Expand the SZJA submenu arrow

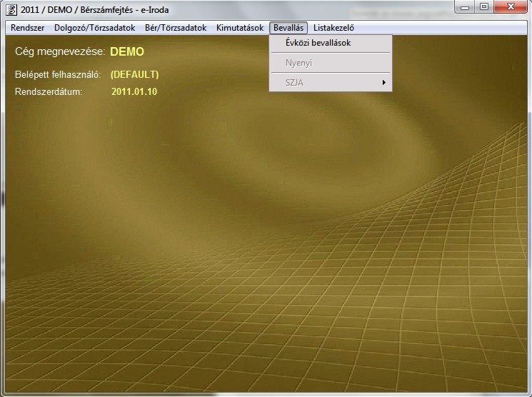(x=383, y=83)
